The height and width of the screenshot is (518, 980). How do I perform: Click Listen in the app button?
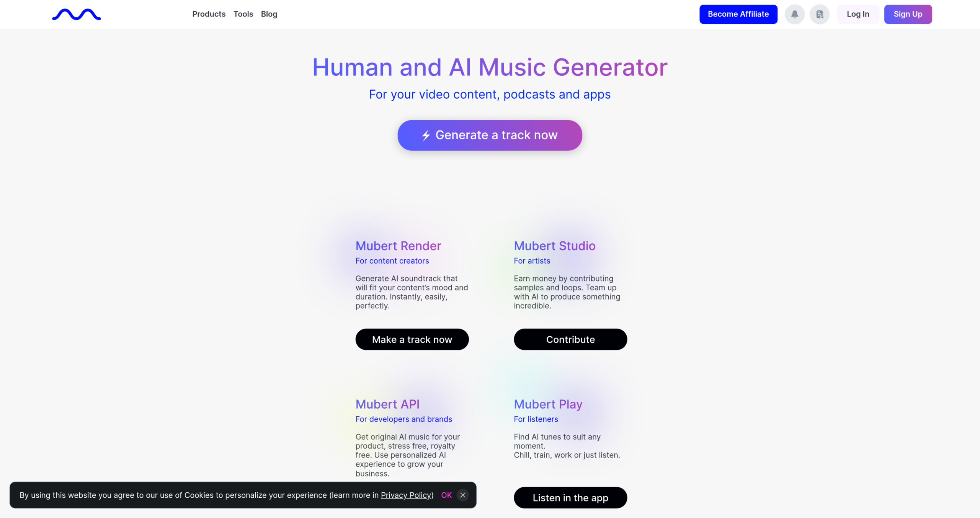(x=570, y=498)
